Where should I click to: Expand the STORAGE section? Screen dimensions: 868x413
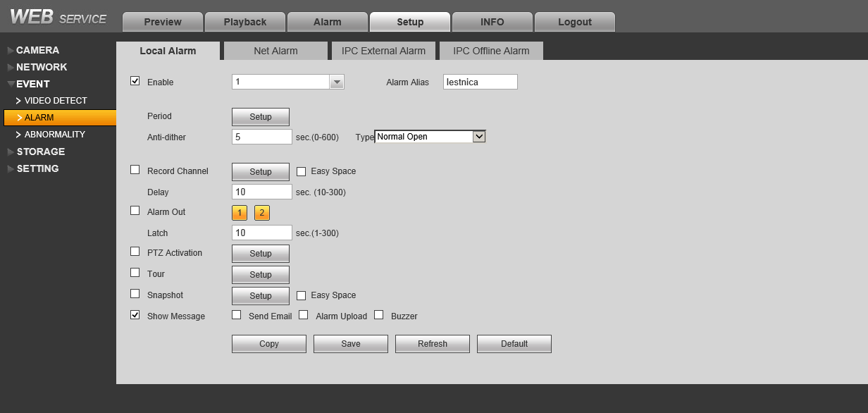point(40,152)
